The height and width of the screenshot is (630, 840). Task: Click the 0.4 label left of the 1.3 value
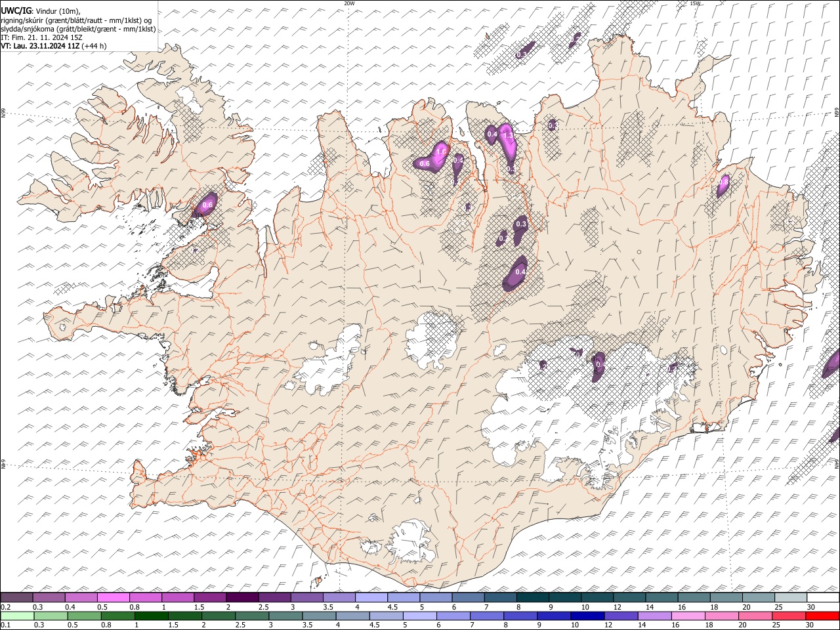(x=492, y=135)
